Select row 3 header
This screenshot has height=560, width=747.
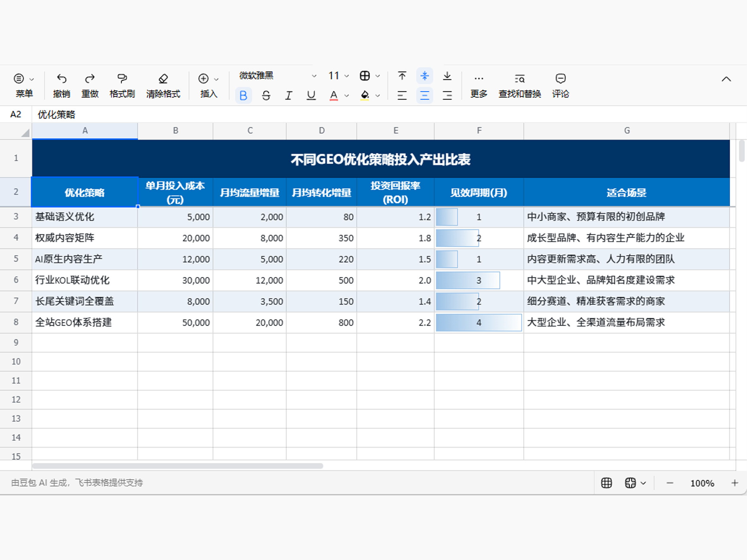[16, 217]
